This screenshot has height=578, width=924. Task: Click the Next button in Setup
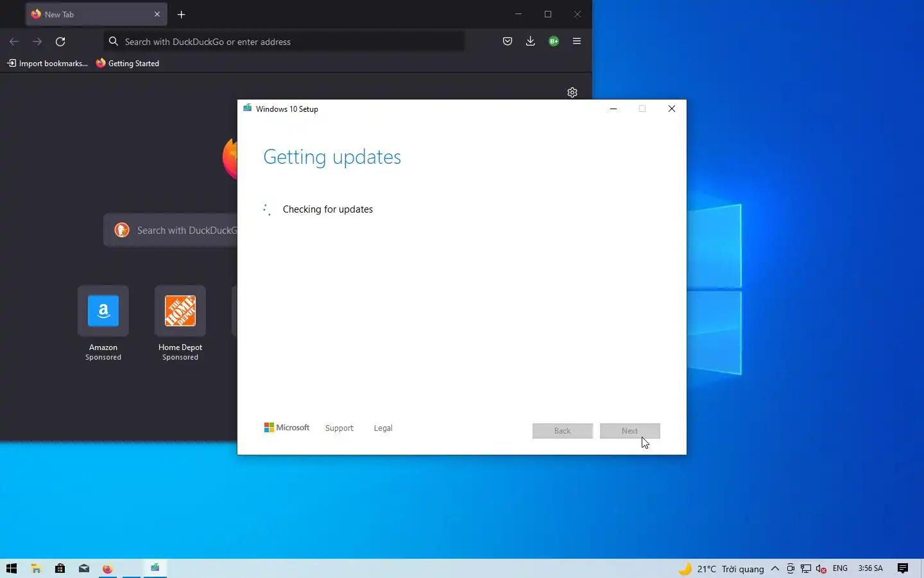pyautogui.click(x=630, y=431)
